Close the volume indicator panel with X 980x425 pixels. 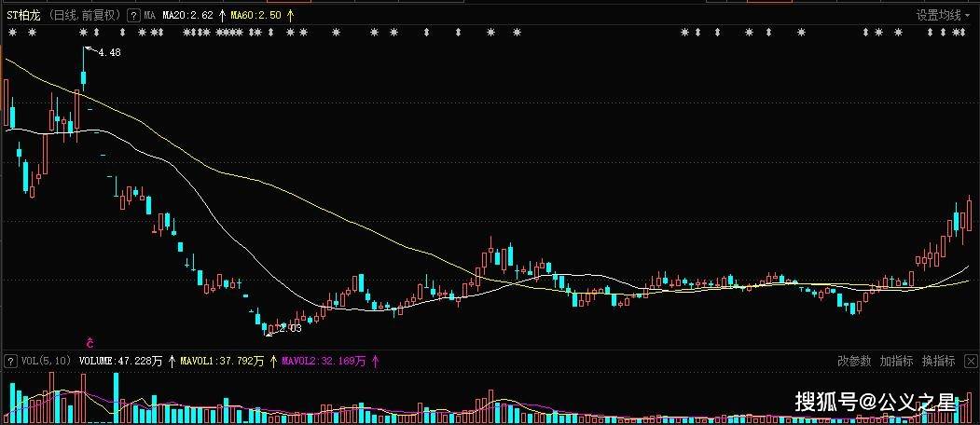point(970,361)
